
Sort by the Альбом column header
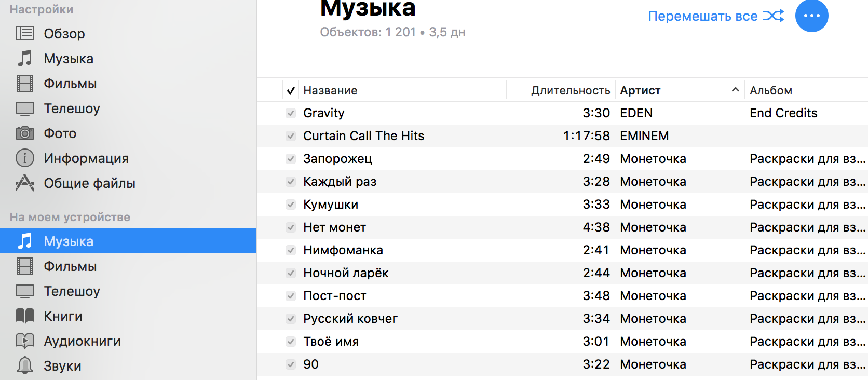click(x=771, y=90)
